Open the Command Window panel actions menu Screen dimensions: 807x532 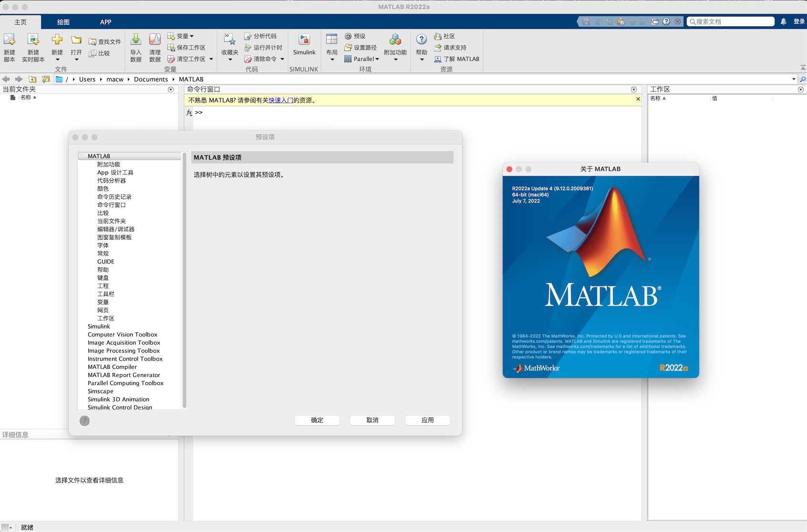point(634,90)
